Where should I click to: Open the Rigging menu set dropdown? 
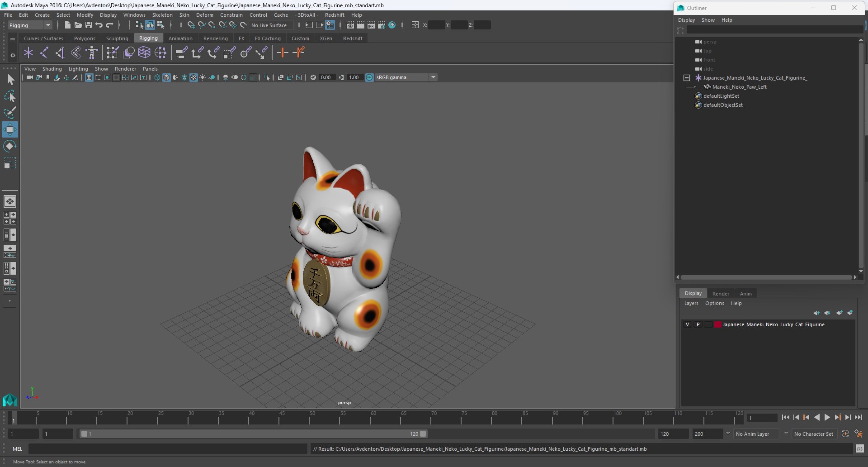coord(30,25)
